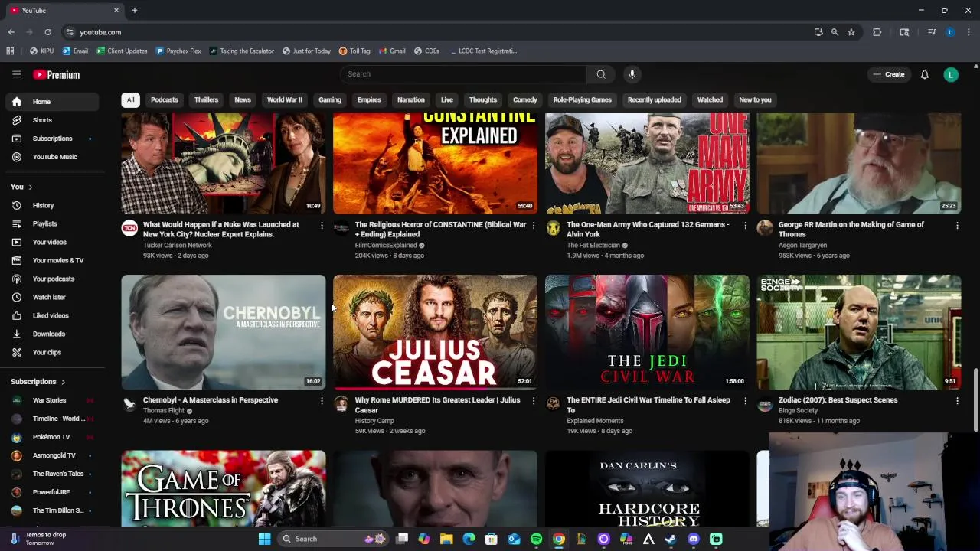
Task: Open Thomas Flight channel link
Action: (x=163, y=411)
